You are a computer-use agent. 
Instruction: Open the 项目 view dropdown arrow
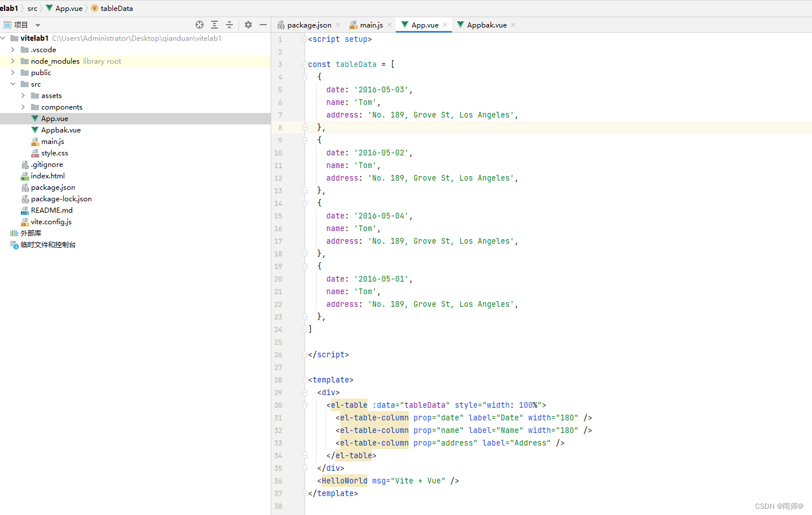(x=37, y=25)
